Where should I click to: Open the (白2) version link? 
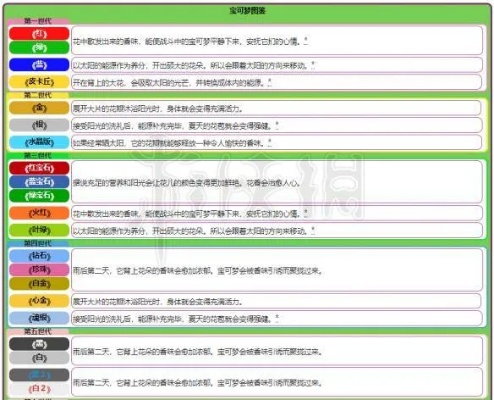coord(39,389)
